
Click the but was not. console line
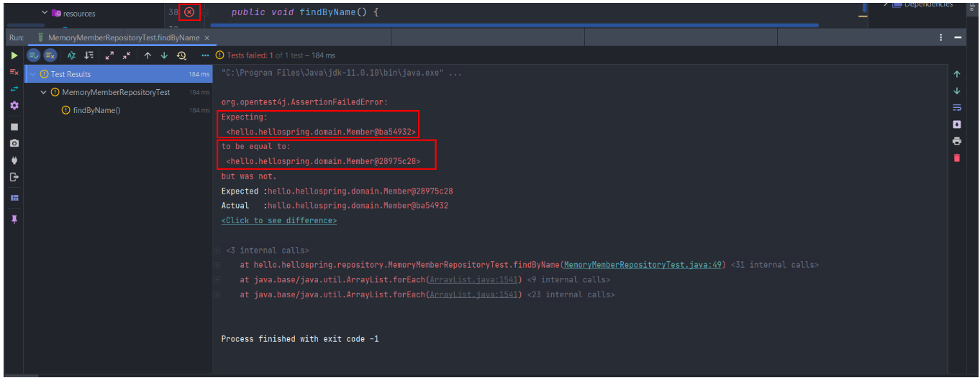tap(249, 176)
